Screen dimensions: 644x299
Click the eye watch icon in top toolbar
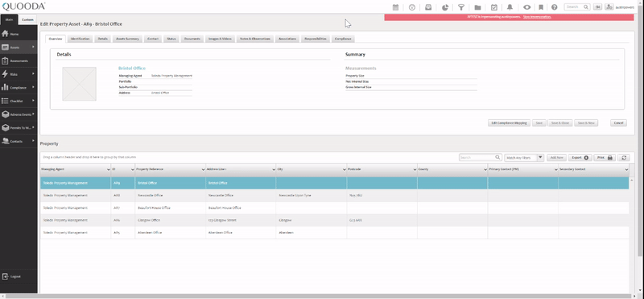(527, 7)
